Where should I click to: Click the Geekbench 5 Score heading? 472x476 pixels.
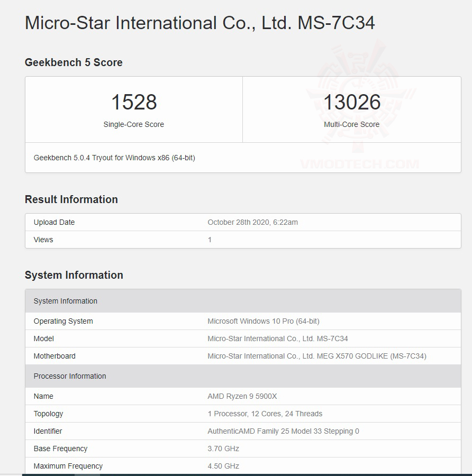[x=74, y=62]
